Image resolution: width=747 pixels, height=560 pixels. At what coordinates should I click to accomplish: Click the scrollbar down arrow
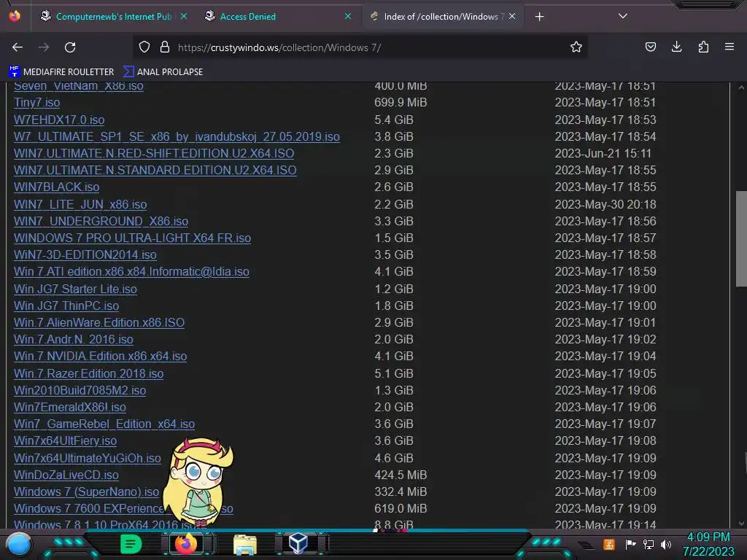pos(741,523)
